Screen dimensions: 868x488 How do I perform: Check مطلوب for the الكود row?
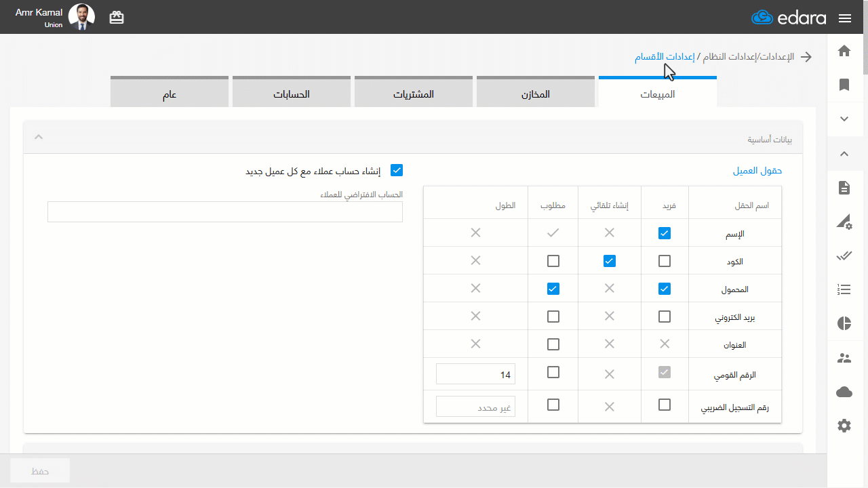pos(553,261)
